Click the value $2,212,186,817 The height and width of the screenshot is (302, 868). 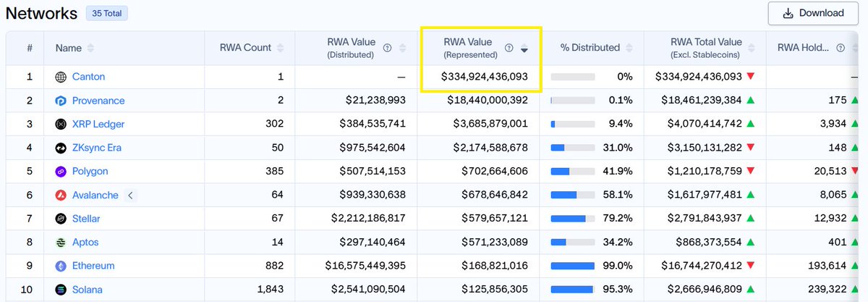370,219
